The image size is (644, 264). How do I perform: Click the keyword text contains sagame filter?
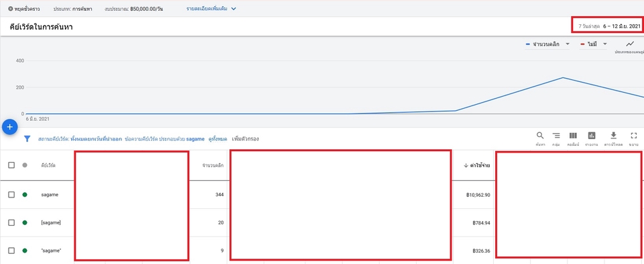tap(165, 139)
